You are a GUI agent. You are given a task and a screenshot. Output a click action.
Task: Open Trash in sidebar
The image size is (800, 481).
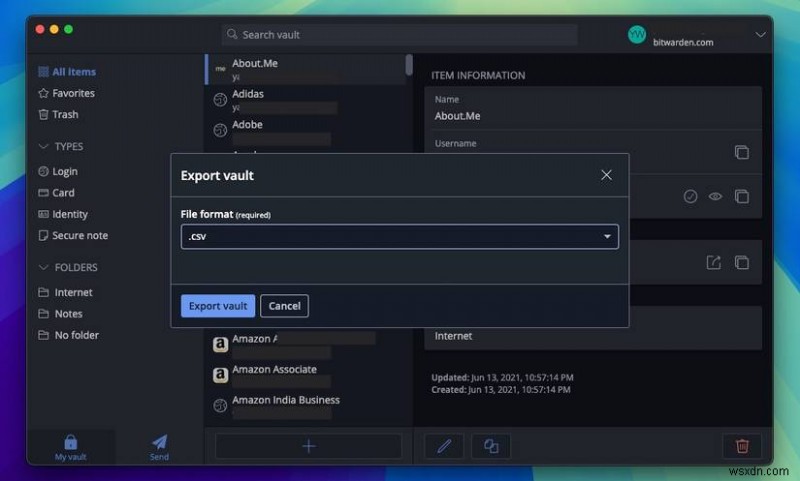click(x=59, y=115)
